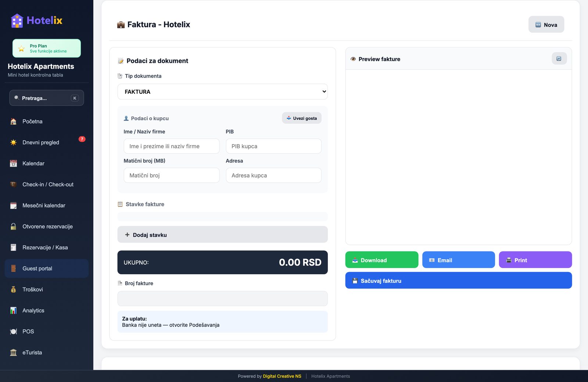
Task: Go to Analytics menu item
Action: click(47, 310)
